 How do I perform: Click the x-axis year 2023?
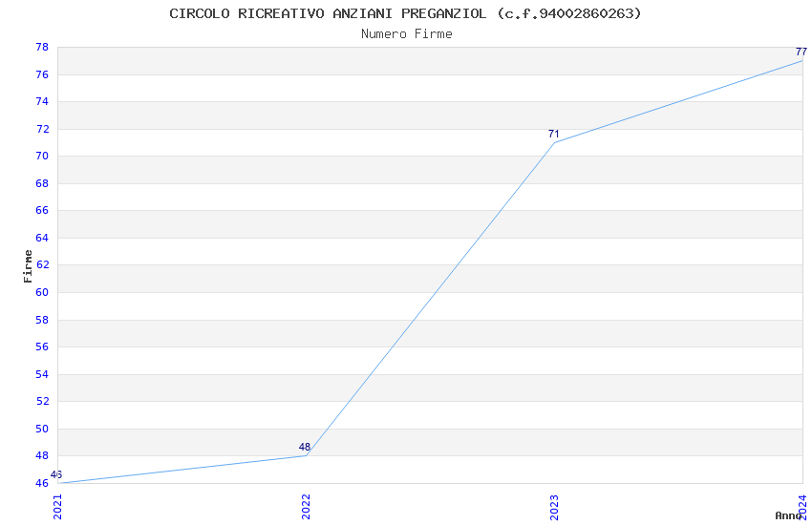(x=554, y=507)
